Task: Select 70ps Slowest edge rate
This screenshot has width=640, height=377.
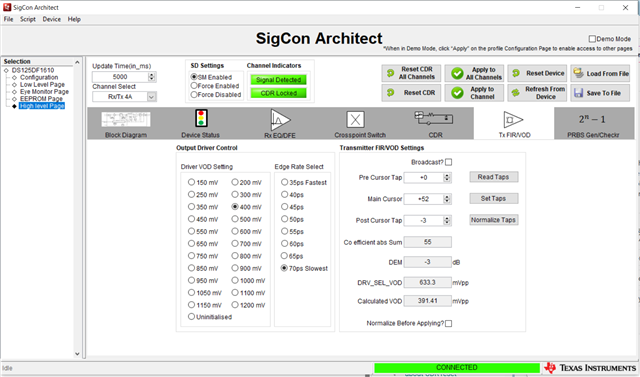Action: click(284, 268)
